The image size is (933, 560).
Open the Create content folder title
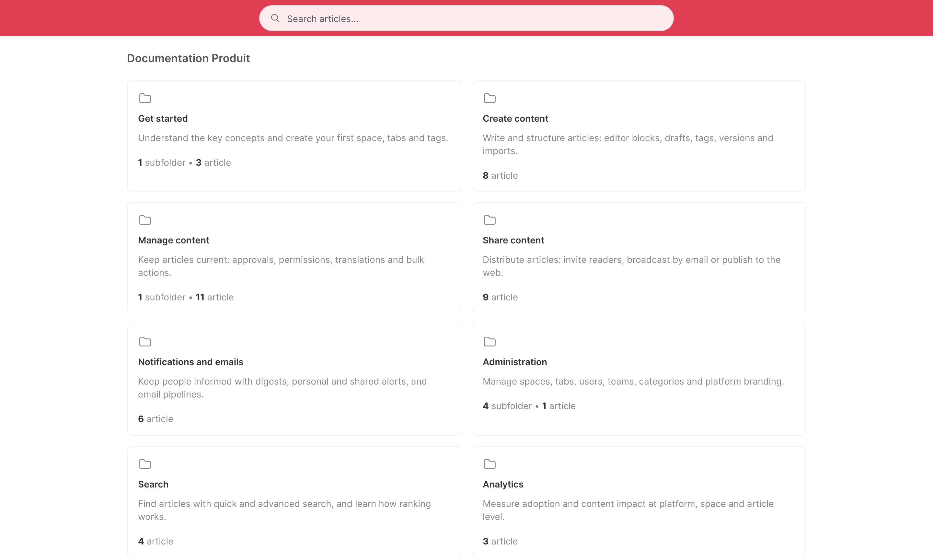515,118
